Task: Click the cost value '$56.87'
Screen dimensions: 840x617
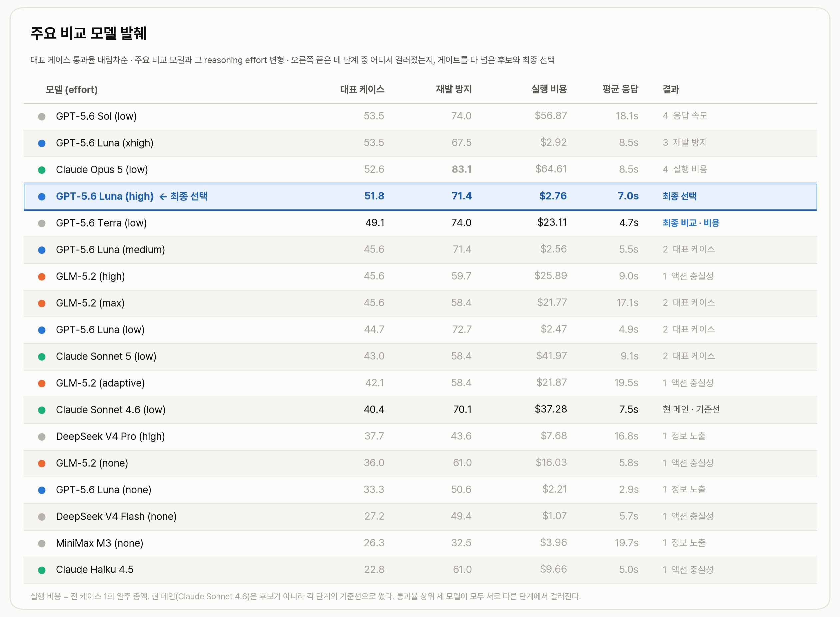Action: (551, 116)
